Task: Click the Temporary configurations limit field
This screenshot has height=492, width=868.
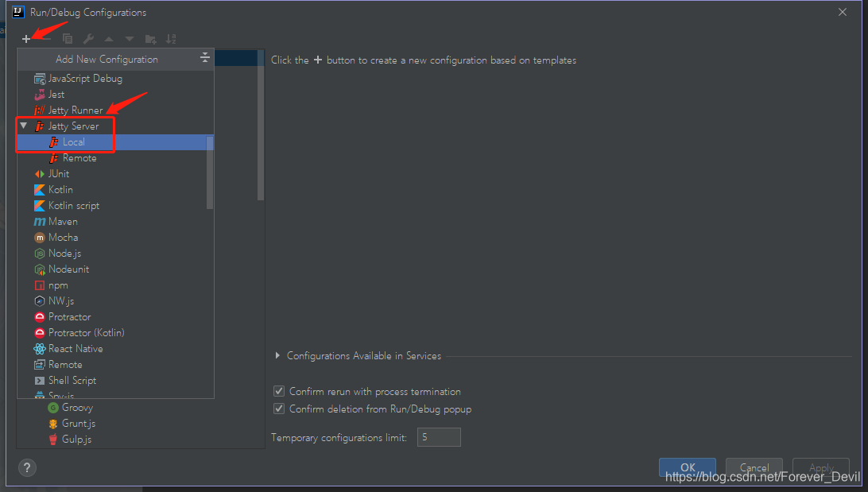Action: [439, 437]
